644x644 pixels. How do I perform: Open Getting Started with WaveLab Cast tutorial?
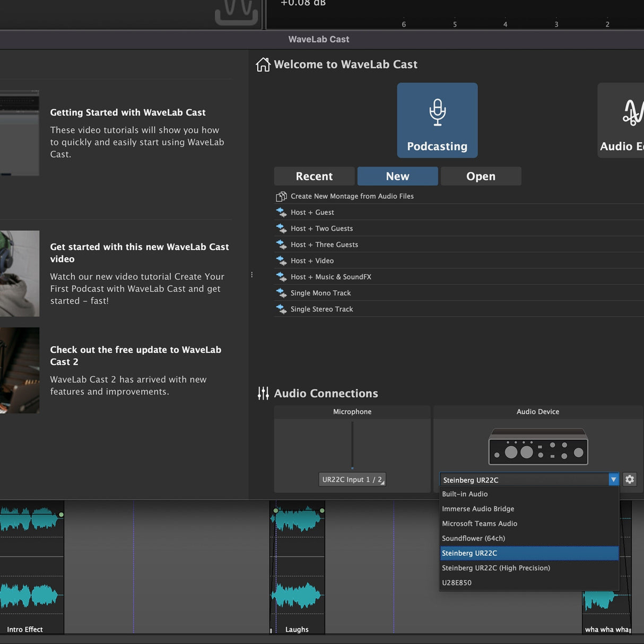128,112
